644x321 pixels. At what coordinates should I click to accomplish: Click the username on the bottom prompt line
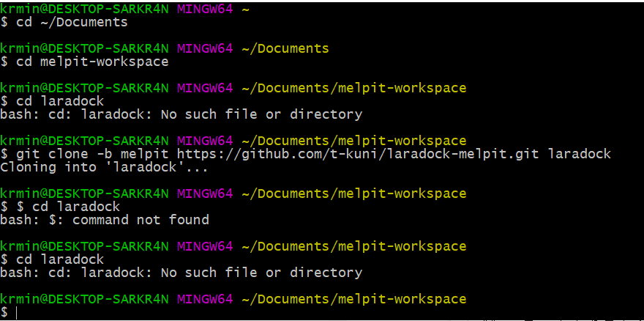[x=84, y=299]
